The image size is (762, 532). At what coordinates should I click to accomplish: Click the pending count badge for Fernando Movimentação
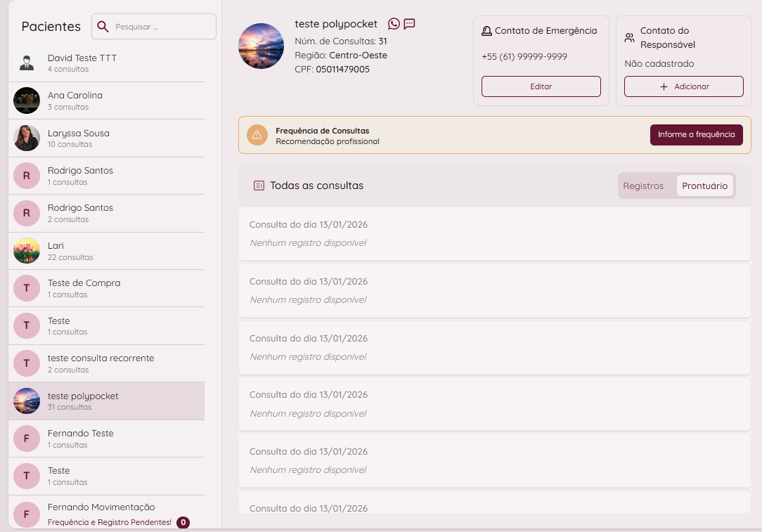click(183, 522)
